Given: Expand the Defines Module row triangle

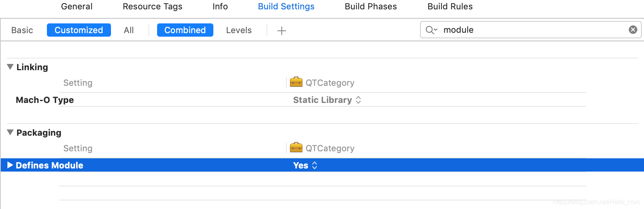Looking at the screenshot, I should [10, 165].
